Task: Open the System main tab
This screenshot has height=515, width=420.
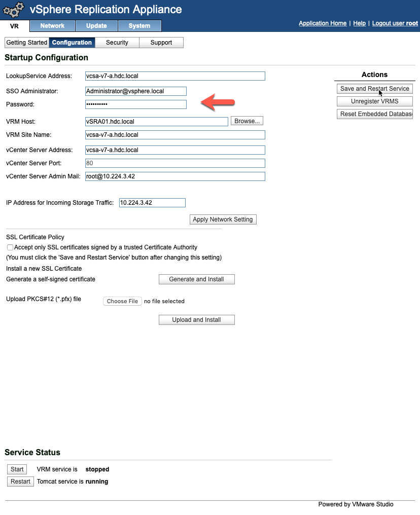Action: tap(139, 26)
